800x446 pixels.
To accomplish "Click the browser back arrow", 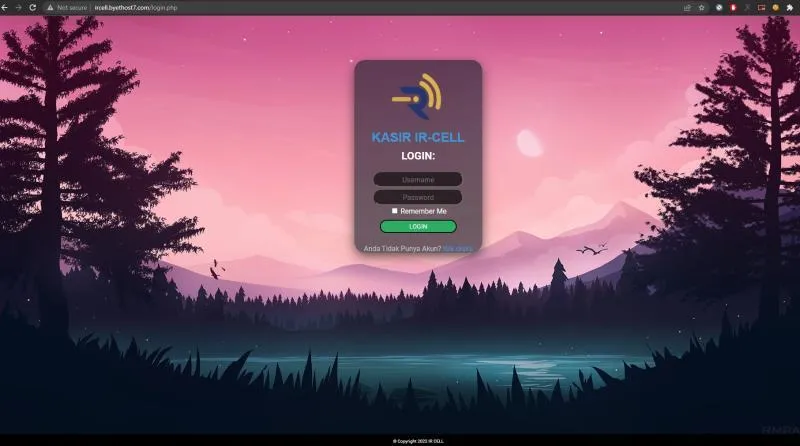I will click(x=6, y=7).
